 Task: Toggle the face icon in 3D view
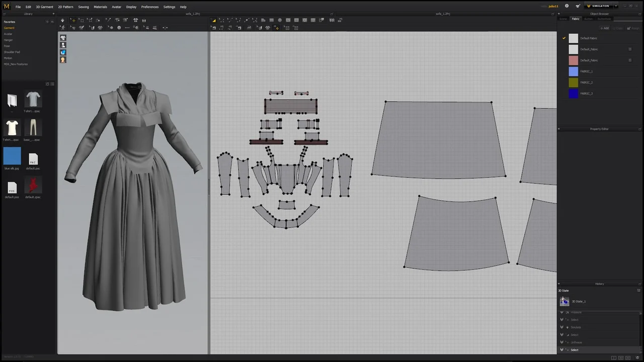63,60
